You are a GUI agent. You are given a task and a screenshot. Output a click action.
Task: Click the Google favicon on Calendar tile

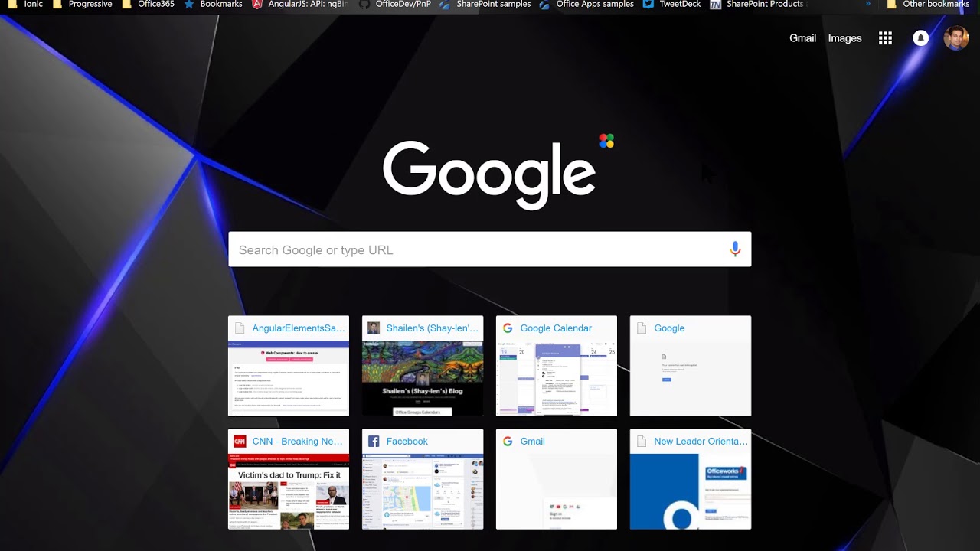coord(508,328)
